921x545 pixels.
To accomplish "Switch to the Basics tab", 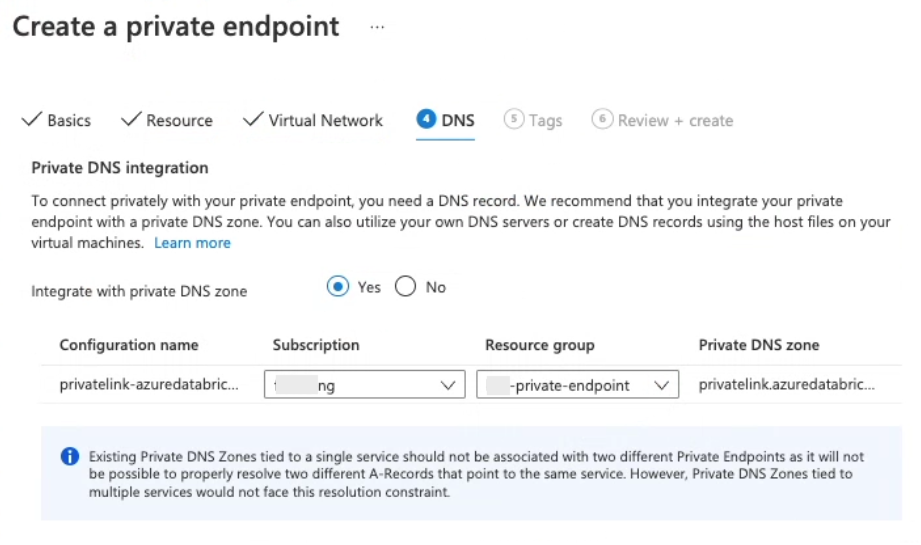I will pos(69,120).
